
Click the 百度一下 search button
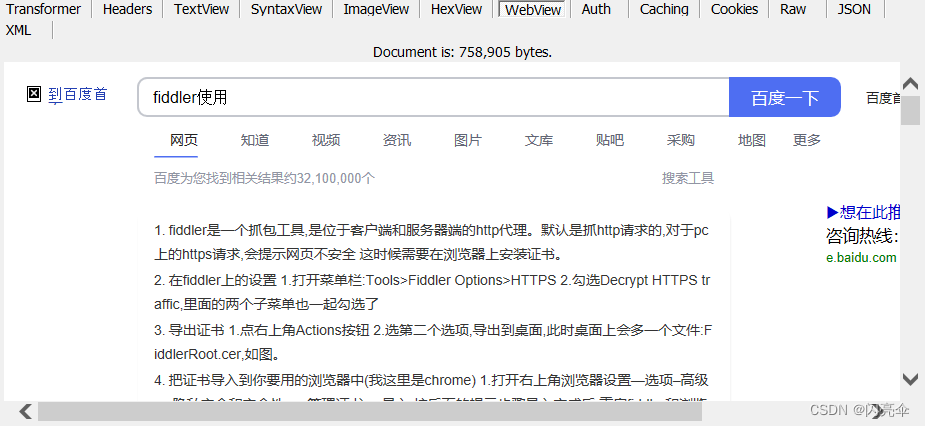784,97
